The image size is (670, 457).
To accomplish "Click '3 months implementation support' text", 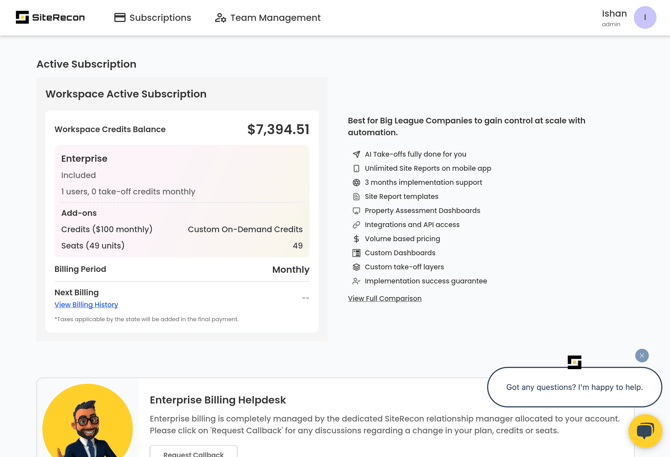I will (423, 182).
